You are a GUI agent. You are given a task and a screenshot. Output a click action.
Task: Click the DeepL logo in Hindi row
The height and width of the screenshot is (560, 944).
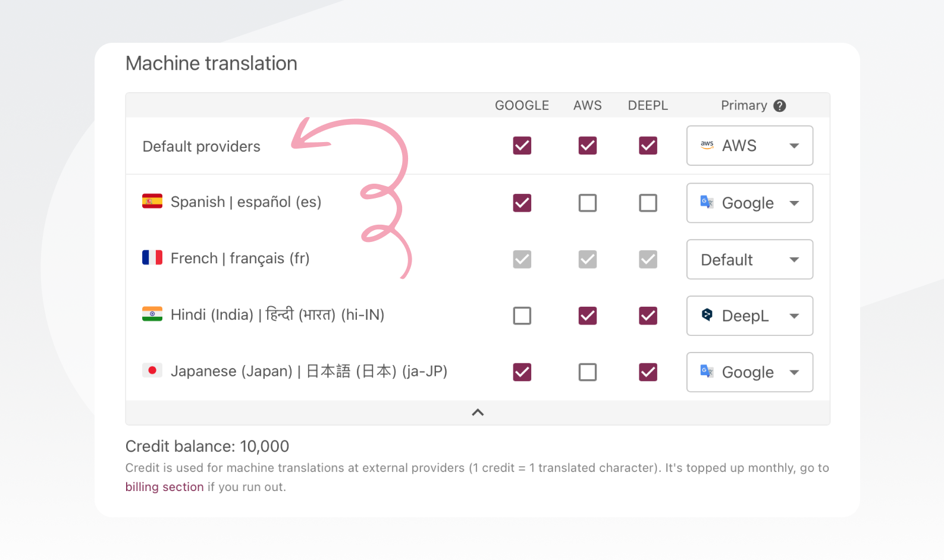(x=707, y=315)
